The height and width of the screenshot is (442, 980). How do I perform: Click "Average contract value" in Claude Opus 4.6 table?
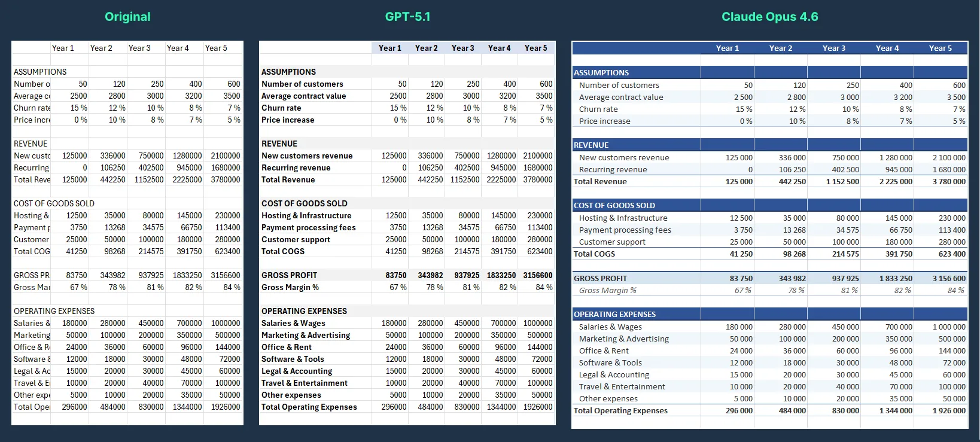click(621, 97)
